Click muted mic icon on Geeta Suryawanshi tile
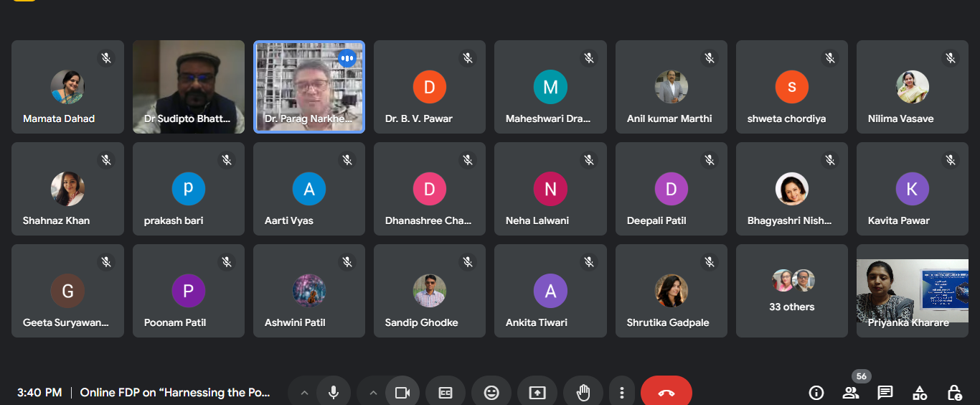 (x=106, y=262)
